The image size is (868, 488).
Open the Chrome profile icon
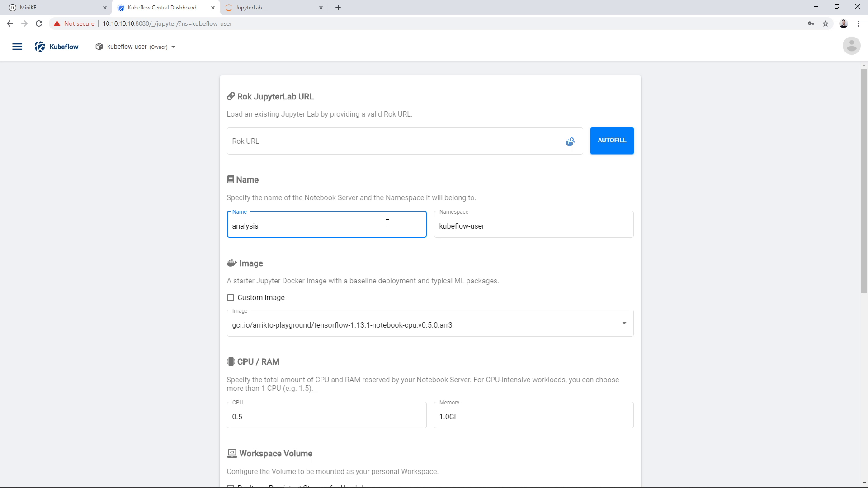tap(844, 23)
